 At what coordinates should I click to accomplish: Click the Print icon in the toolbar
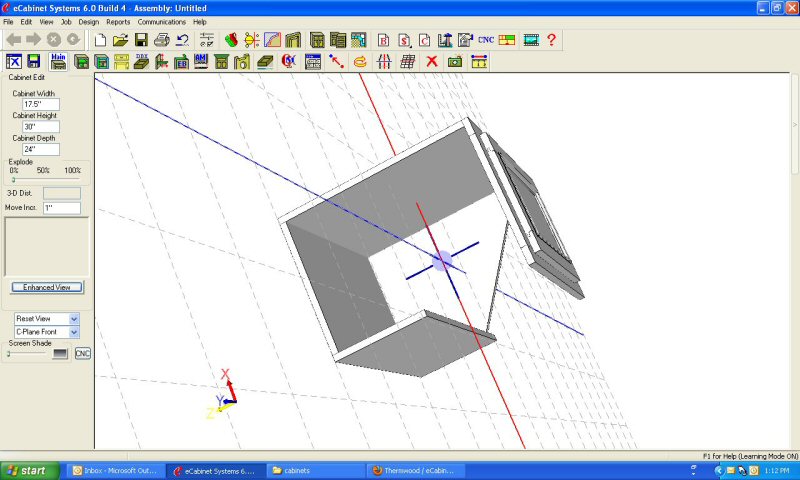pyautogui.click(x=161, y=40)
